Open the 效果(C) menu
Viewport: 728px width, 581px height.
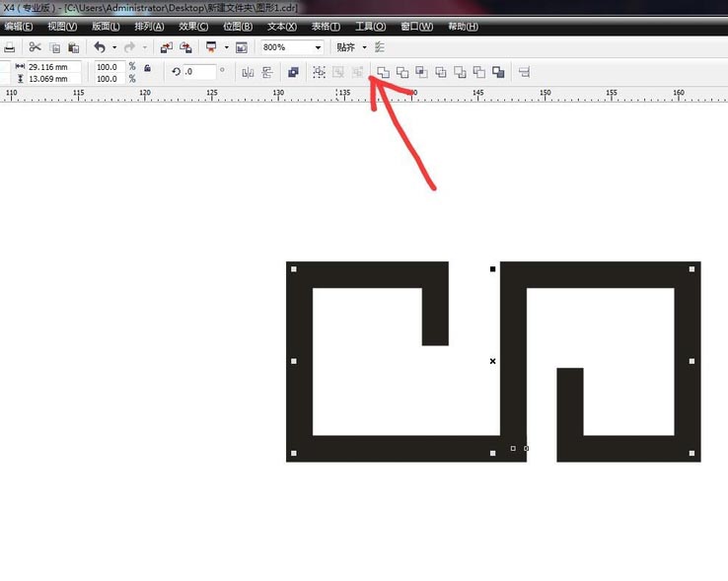[193, 27]
